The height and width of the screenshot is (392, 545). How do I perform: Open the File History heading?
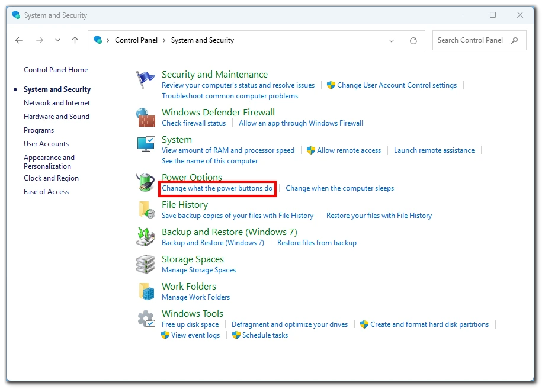click(x=185, y=205)
